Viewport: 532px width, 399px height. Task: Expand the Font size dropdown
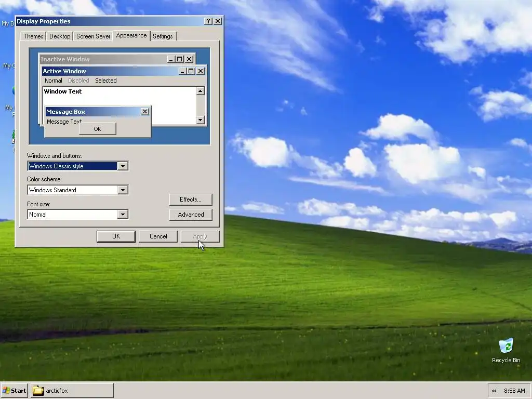click(x=123, y=215)
